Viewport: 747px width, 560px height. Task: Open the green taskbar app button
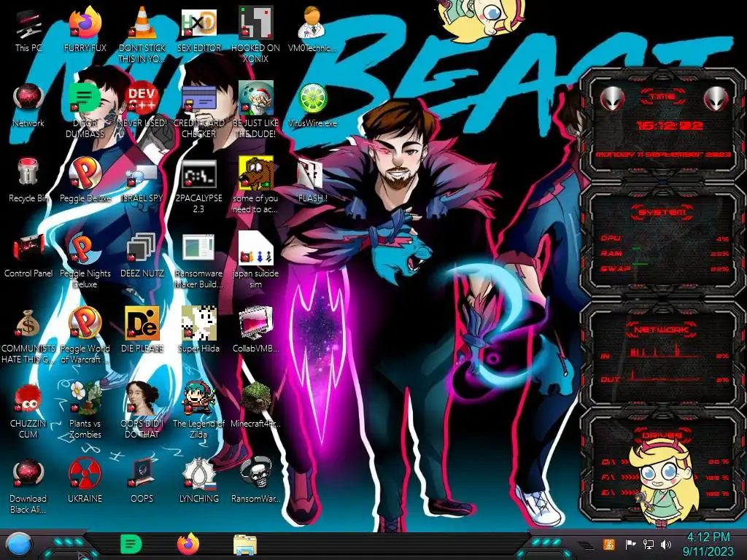click(131, 544)
